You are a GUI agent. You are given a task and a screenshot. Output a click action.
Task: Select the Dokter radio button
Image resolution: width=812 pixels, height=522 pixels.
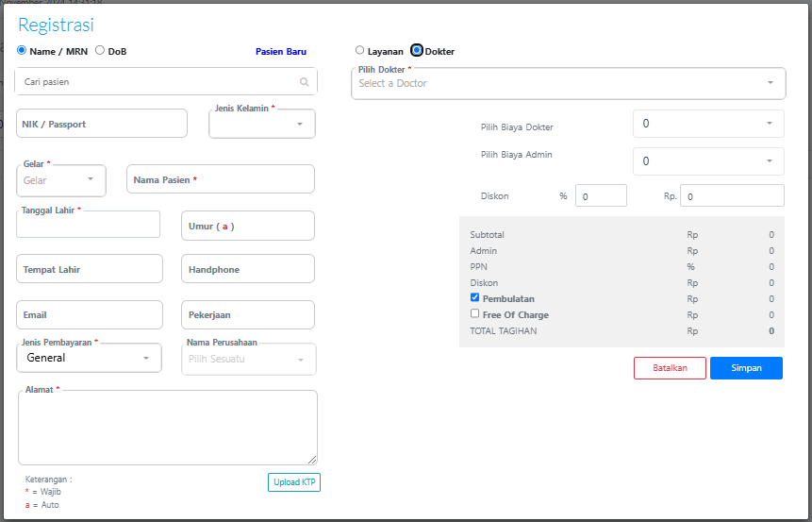pyautogui.click(x=417, y=50)
